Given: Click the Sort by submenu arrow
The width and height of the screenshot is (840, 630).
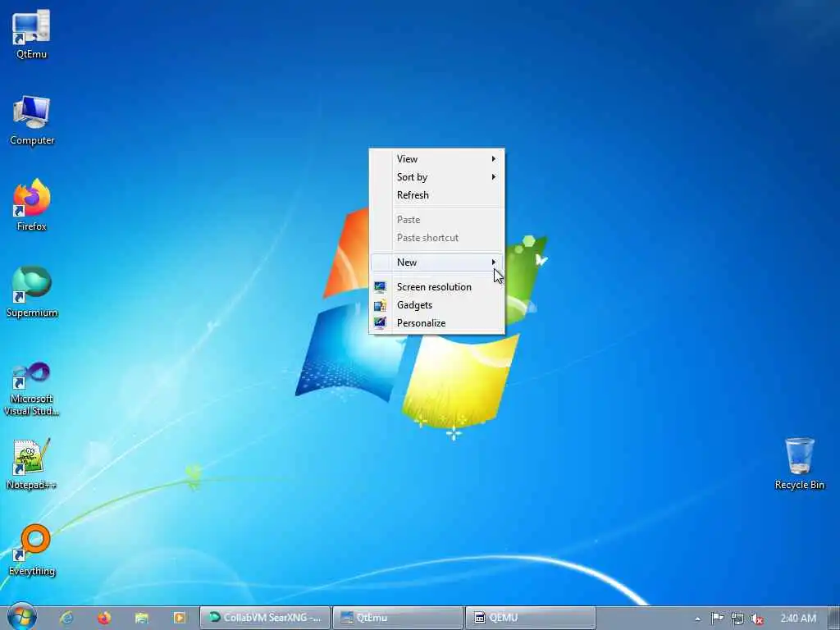Looking at the screenshot, I should pyautogui.click(x=493, y=177).
